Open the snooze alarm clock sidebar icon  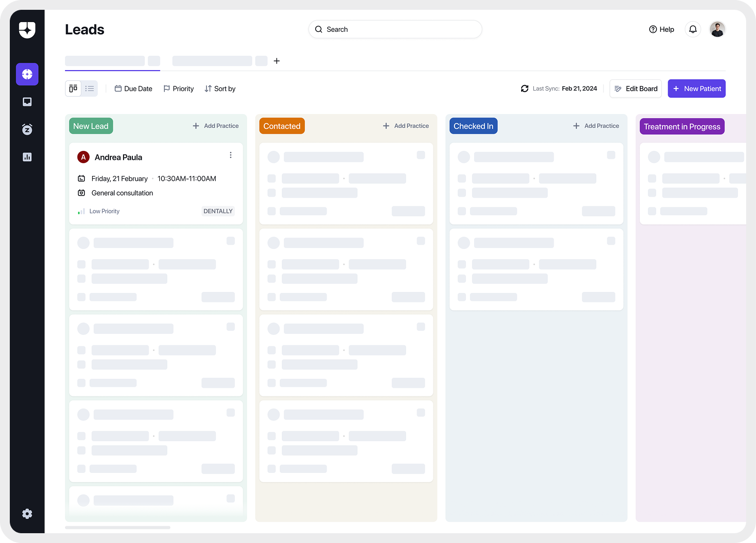(27, 129)
